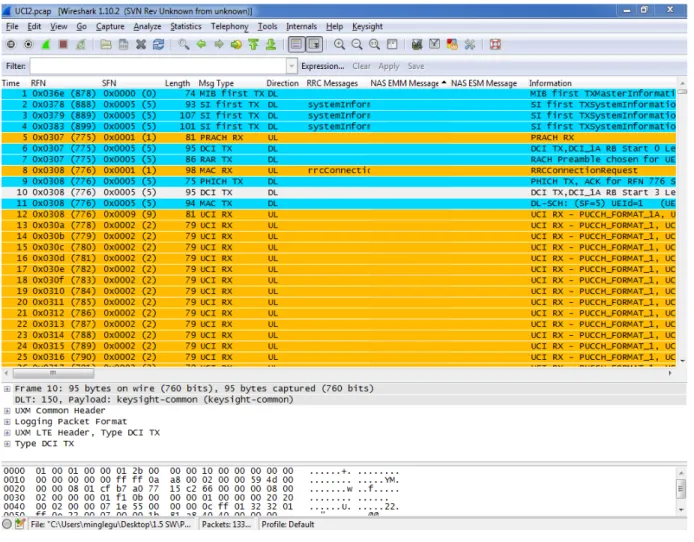Jump to the last packet icon
The image size is (694, 542).
coord(271,45)
